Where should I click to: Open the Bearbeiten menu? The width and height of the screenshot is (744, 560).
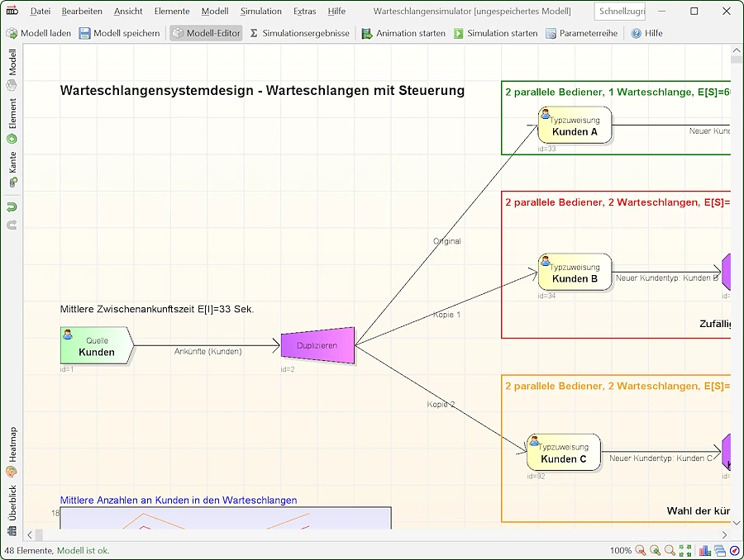click(82, 11)
